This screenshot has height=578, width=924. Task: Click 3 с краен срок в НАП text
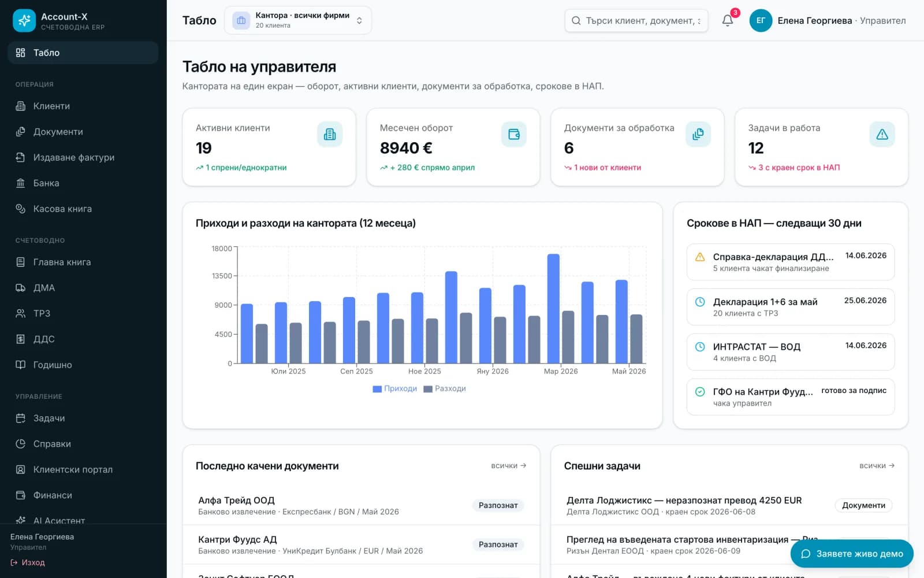799,168
